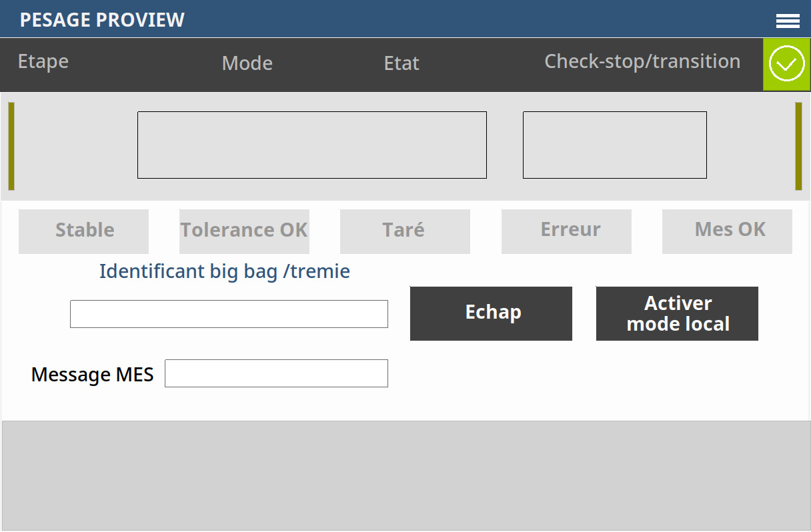This screenshot has width=811, height=532.
Task: Toggle the Stable indicator
Action: coord(83,231)
